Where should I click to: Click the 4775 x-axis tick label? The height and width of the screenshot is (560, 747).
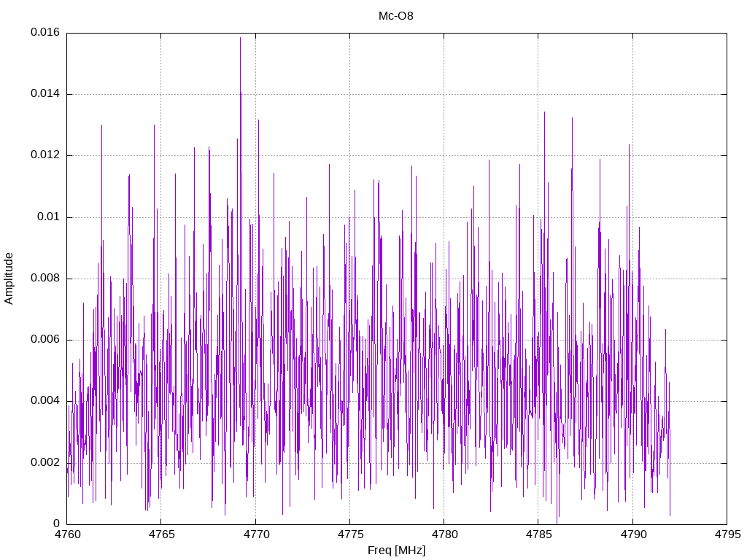coord(350,534)
